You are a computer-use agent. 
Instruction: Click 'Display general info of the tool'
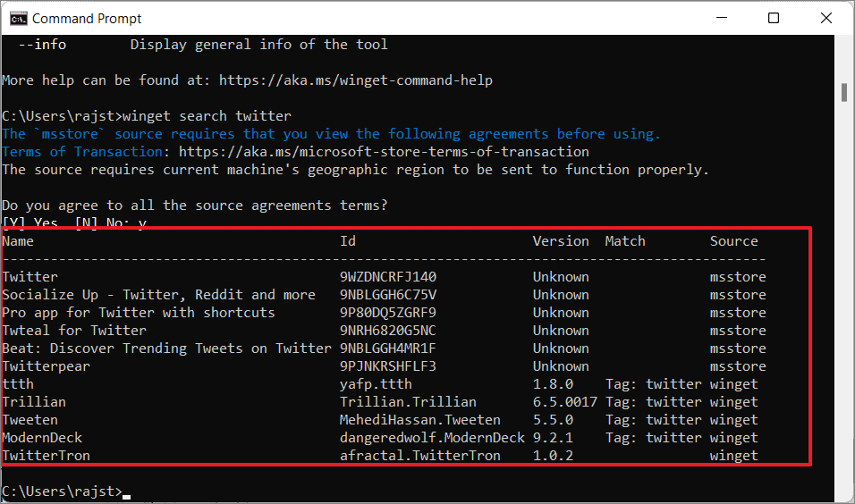coord(259,45)
